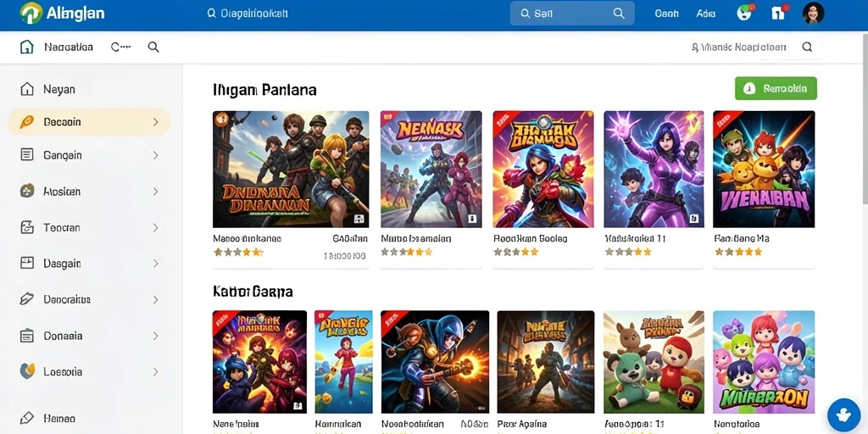Open the globe notifications icon in the header
This screenshot has width=868, height=434.
(745, 13)
